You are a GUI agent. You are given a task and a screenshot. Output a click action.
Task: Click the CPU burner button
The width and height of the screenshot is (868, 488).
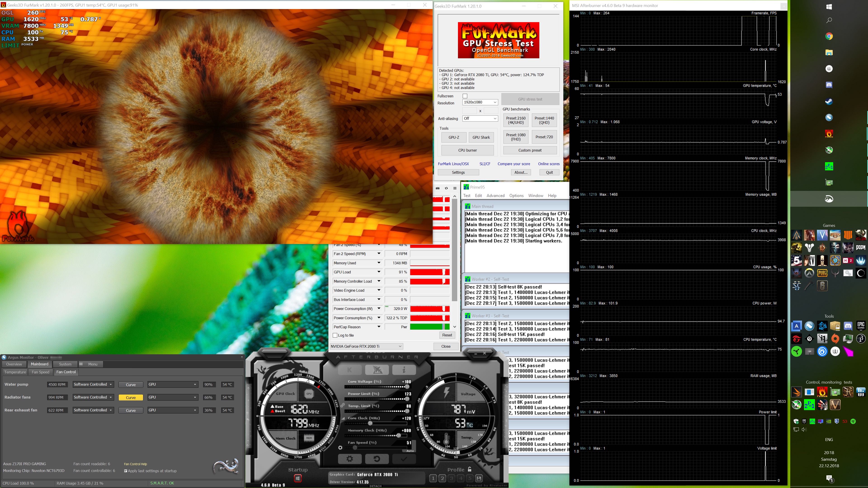click(x=467, y=150)
